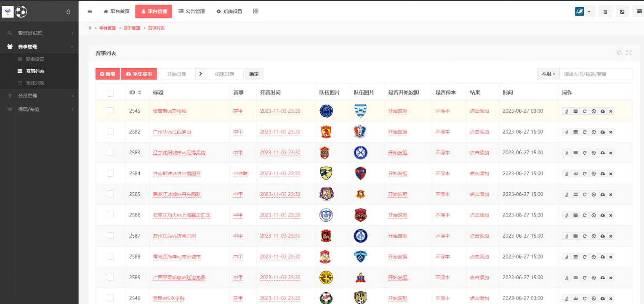Click the refresh icon in 赛事列表 panel header
This screenshot has width=644, height=304.
coord(619,53)
